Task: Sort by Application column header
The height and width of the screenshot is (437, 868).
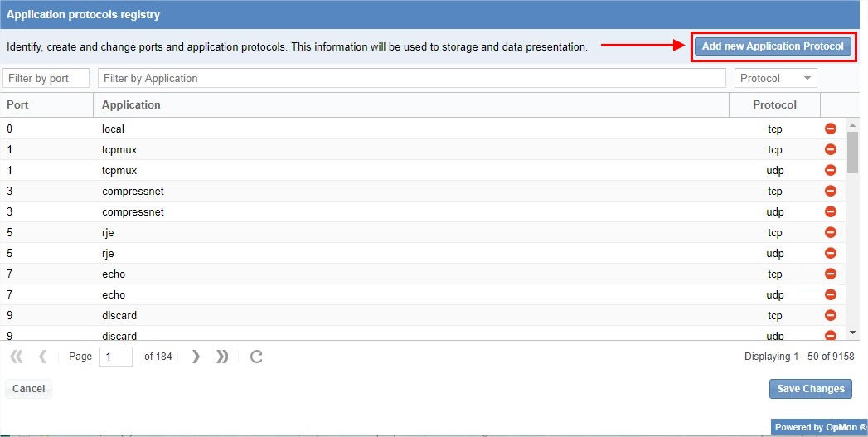Action: point(410,104)
